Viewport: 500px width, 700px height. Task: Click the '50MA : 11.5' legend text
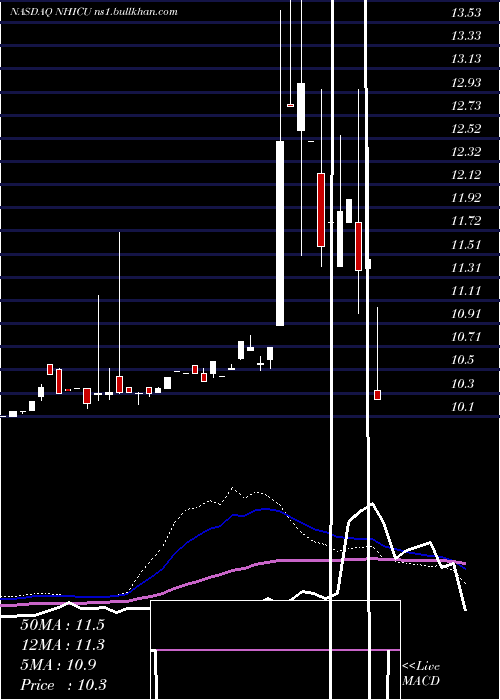(62, 625)
